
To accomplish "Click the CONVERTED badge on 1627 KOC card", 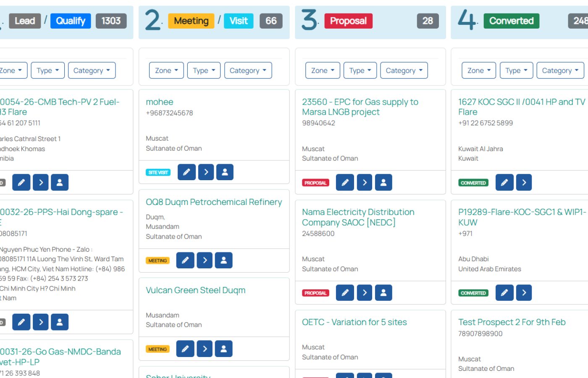I will pyautogui.click(x=473, y=182).
